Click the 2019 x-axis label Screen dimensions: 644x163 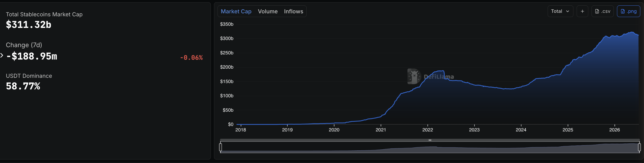[287, 130]
